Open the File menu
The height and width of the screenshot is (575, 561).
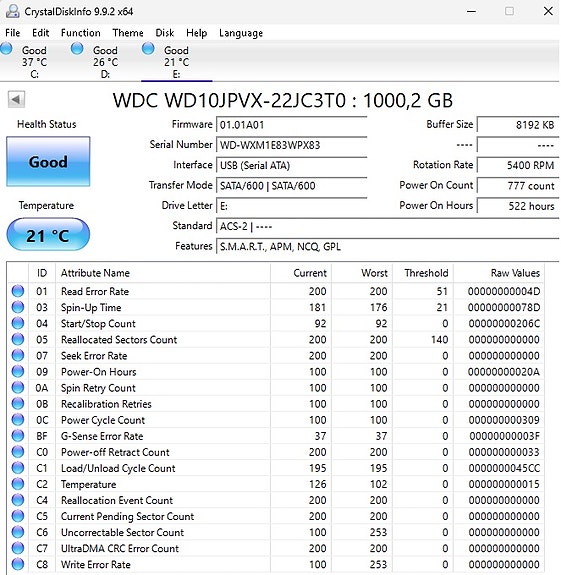coord(12,33)
